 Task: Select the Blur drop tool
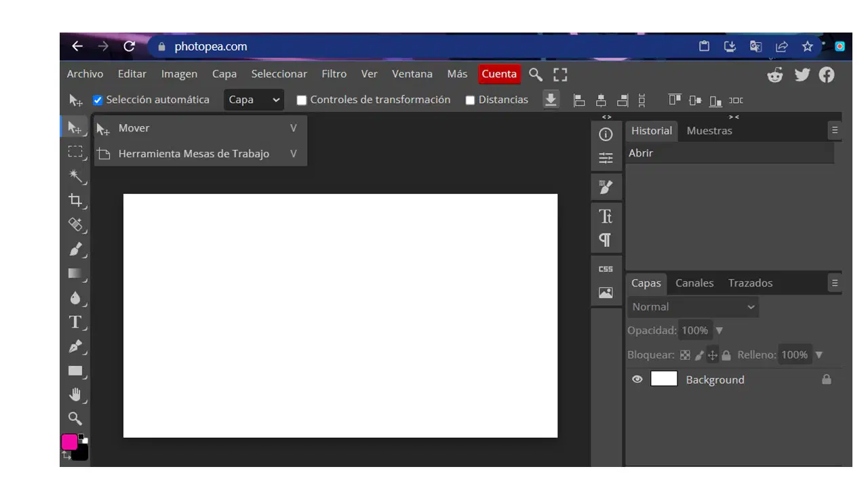click(x=75, y=298)
